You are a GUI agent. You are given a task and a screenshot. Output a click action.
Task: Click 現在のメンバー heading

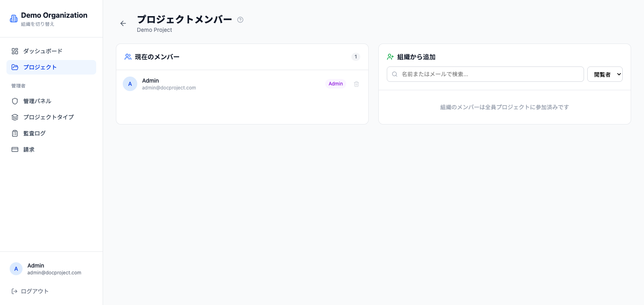[x=157, y=57]
